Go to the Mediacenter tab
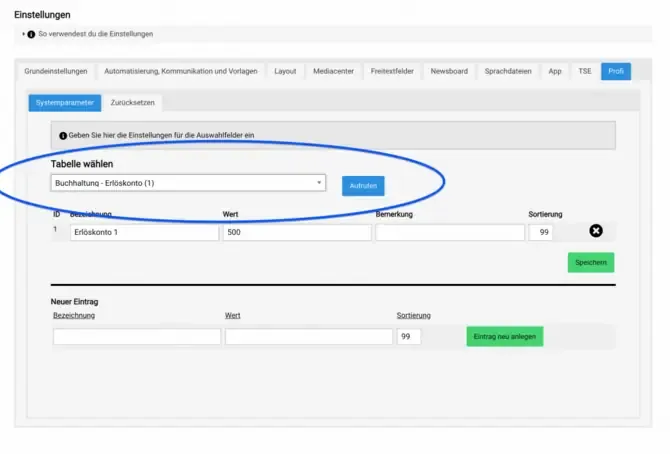 tap(333, 71)
